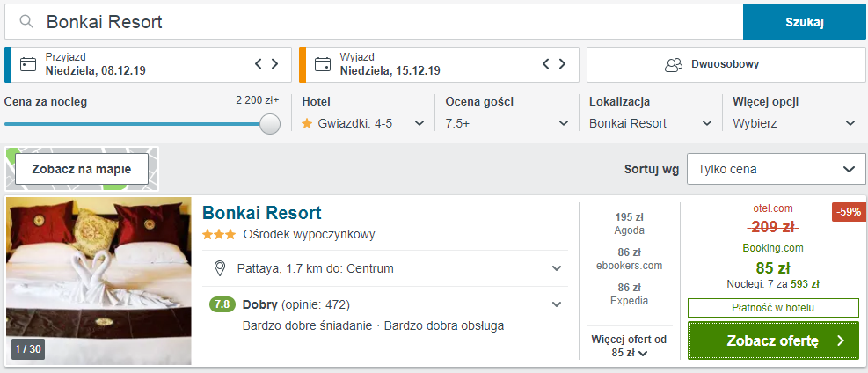Click the 7.8 rating badge
This screenshot has width=868, height=373.
click(222, 304)
